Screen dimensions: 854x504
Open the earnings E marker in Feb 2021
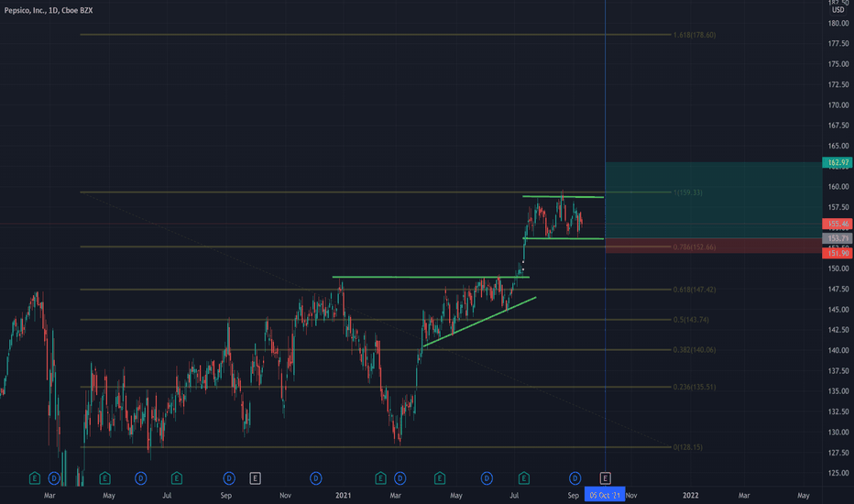[380, 478]
